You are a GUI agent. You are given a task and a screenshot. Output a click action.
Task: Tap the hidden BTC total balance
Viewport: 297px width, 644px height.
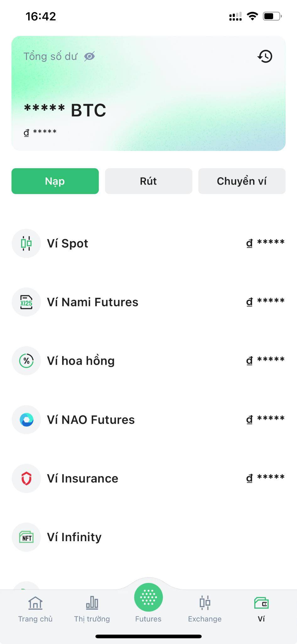[x=65, y=110]
